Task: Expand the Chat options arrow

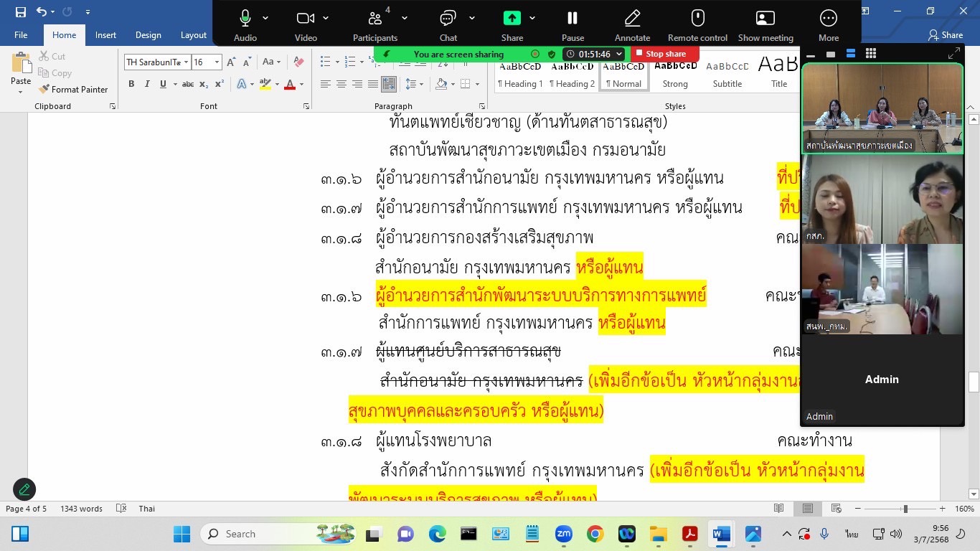Action: point(472,18)
